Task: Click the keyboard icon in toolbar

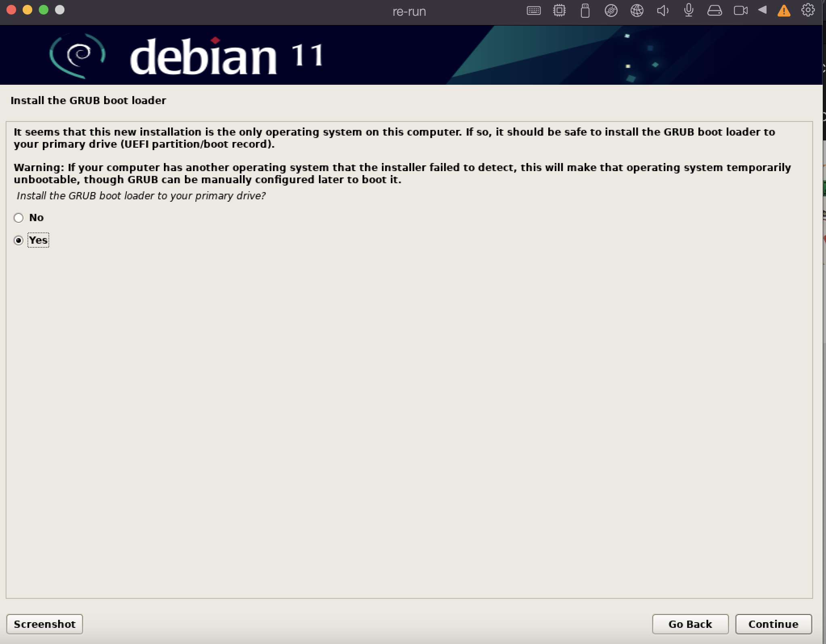Action: pyautogui.click(x=534, y=11)
